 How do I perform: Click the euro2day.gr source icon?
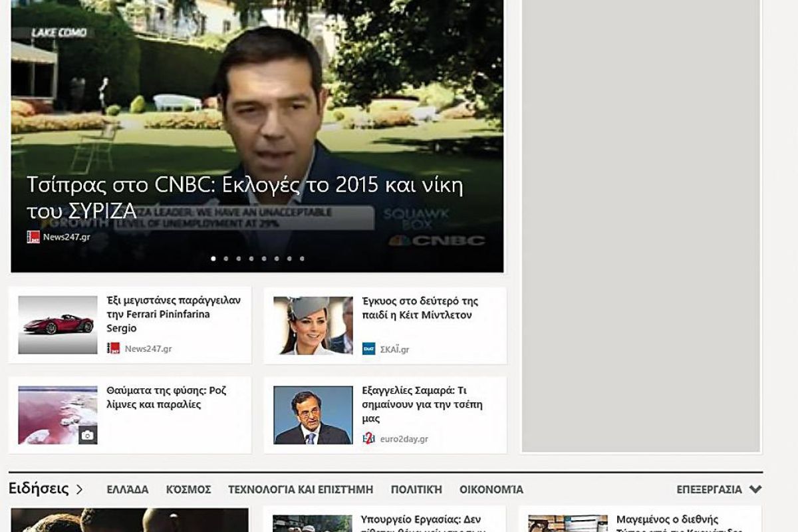368,439
